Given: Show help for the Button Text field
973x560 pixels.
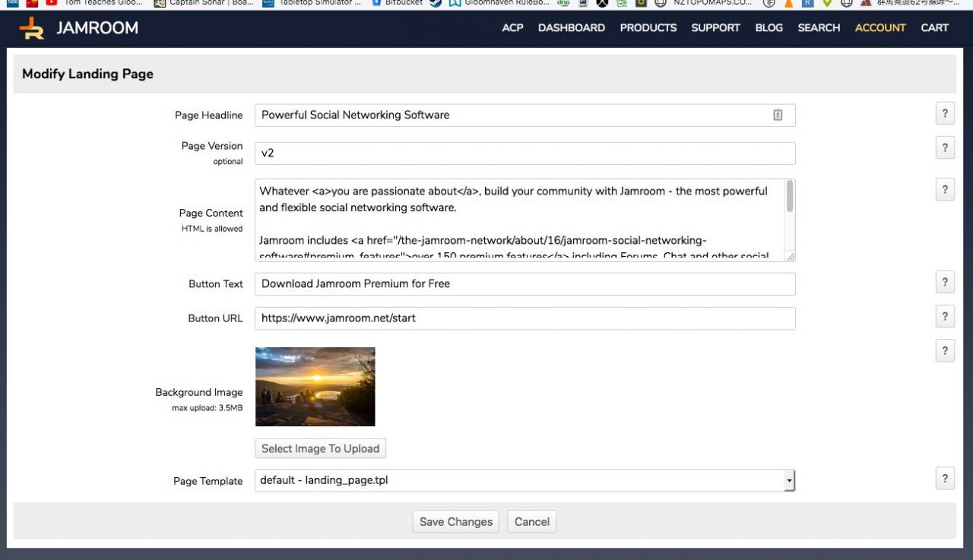Looking at the screenshot, I should (944, 282).
